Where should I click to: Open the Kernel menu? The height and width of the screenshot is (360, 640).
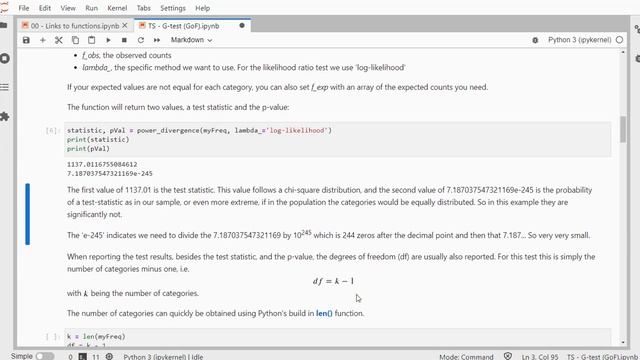[117, 8]
